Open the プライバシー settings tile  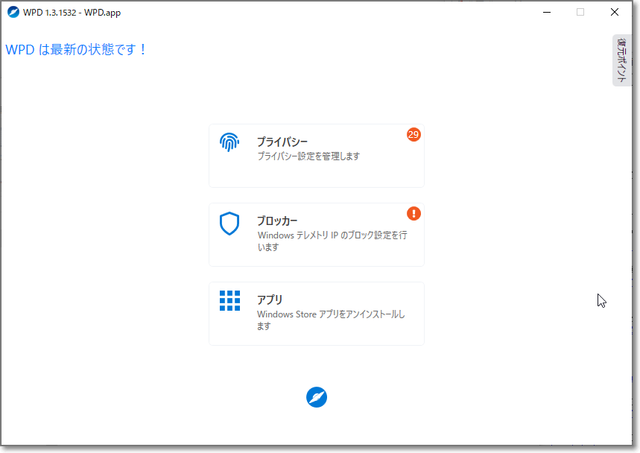click(316, 155)
